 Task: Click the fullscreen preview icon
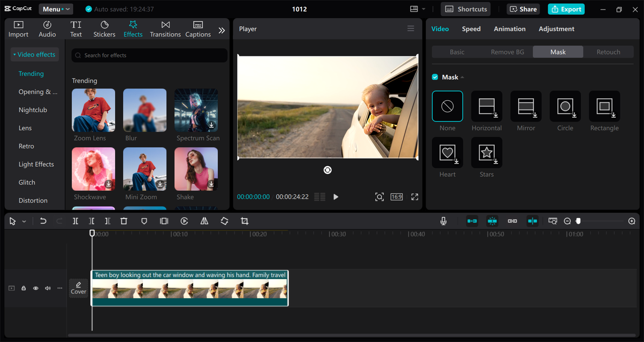pyautogui.click(x=415, y=197)
